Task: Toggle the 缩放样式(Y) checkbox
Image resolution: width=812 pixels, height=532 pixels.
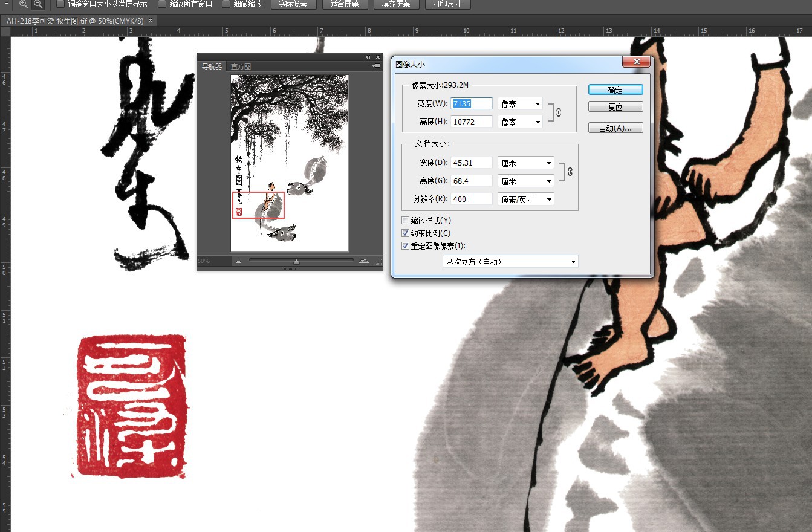Action: (x=406, y=221)
